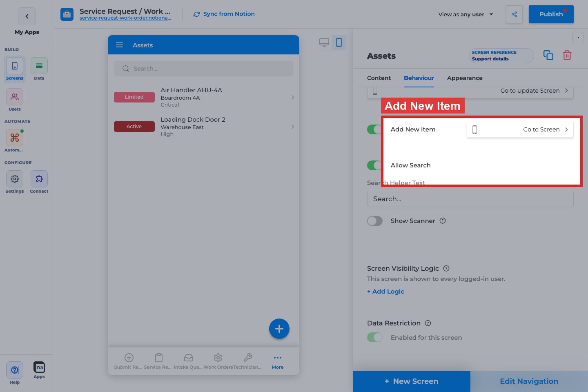Switch preview to desktop view
The height and width of the screenshot is (392, 588).
pos(324,42)
